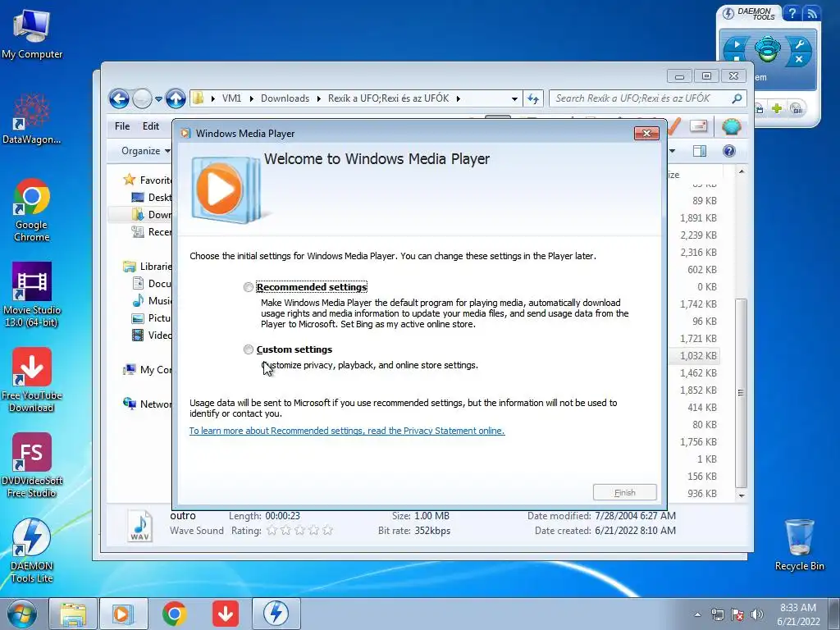Image resolution: width=840 pixels, height=630 pixels.
Task: Click the Explorer search field
Action: (x=641, y=98)
